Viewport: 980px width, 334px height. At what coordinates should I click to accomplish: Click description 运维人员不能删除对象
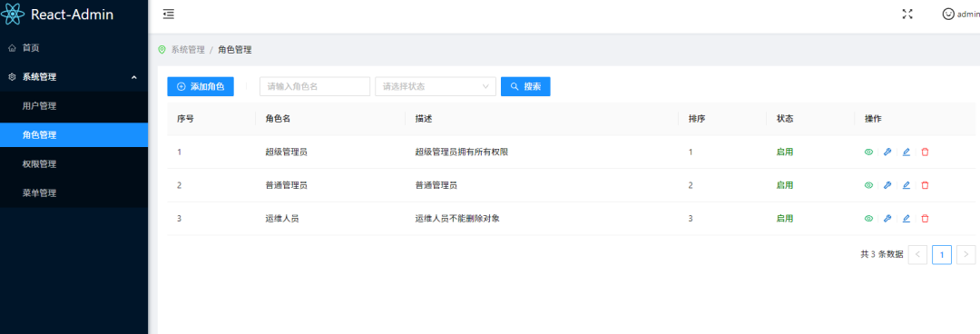click(457, 219)
